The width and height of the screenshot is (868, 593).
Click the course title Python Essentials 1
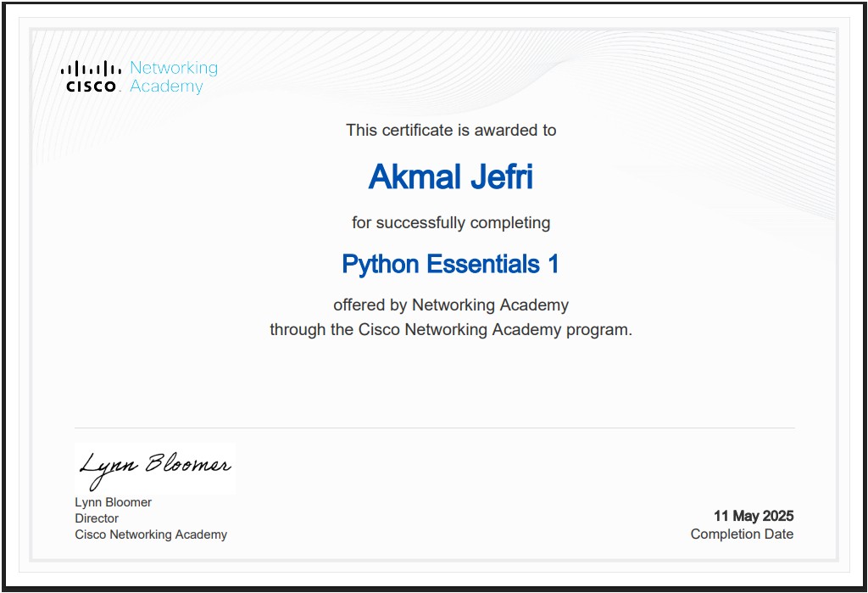[x=451, y=264]
